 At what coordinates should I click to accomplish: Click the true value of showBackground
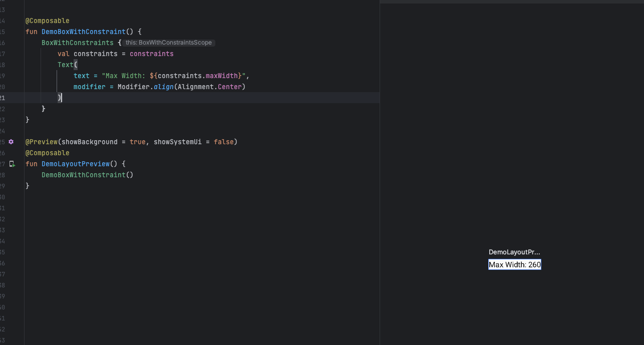tap(137, 142)
